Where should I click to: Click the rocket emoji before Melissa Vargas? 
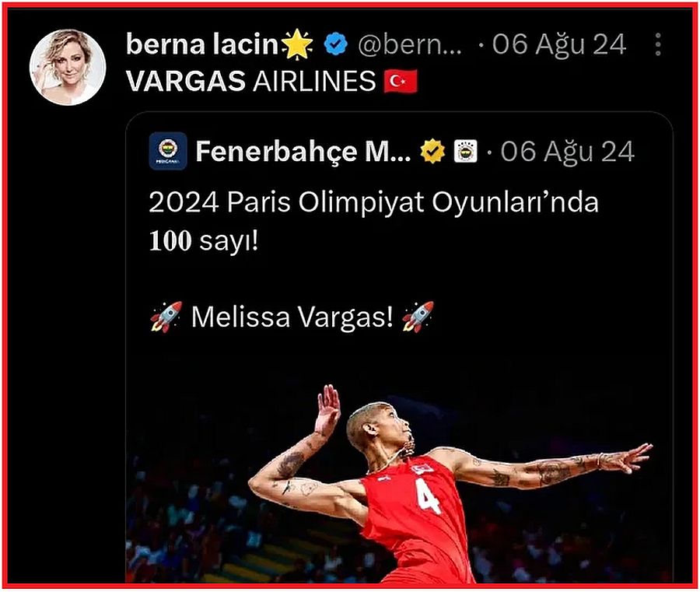(166, 317)
